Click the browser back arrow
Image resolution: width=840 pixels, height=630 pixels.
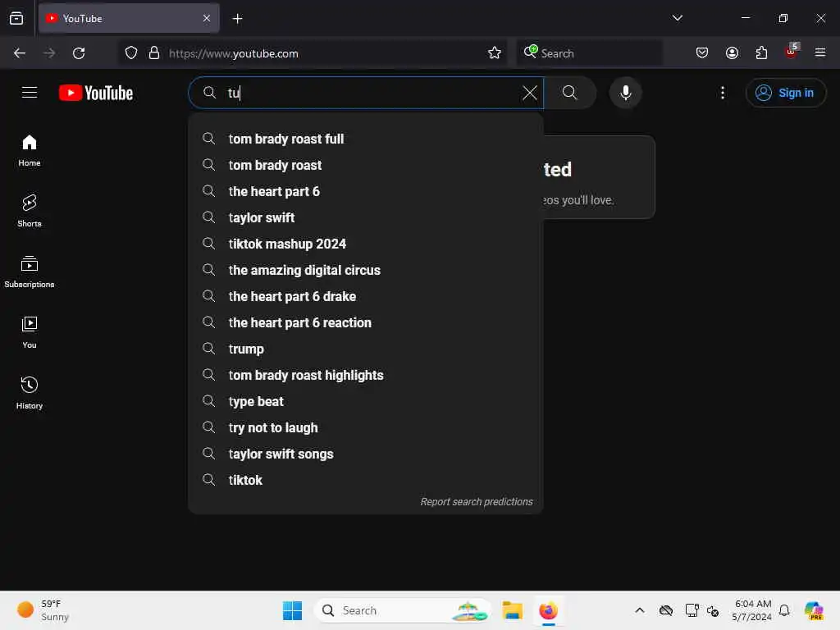pyautogui.click(x=20, y=53)
